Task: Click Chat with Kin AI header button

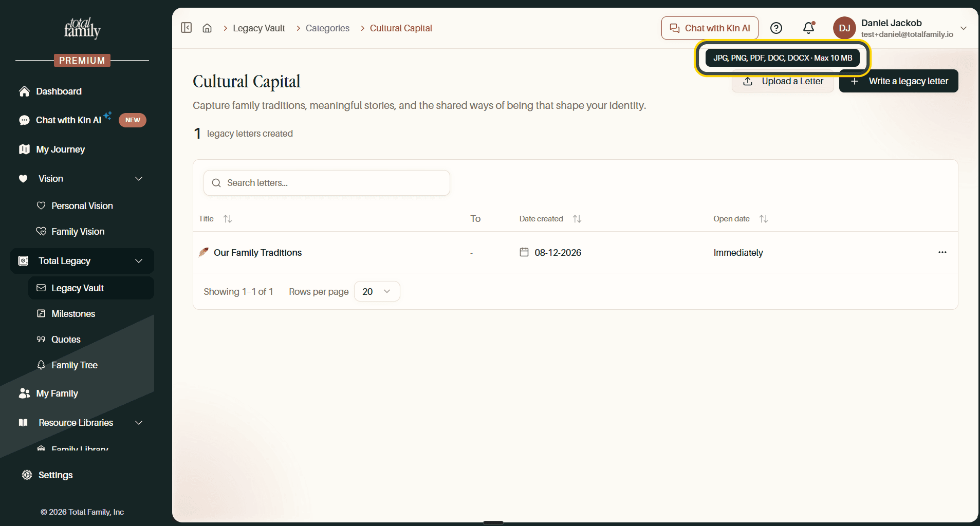Action: click(710, 28)
